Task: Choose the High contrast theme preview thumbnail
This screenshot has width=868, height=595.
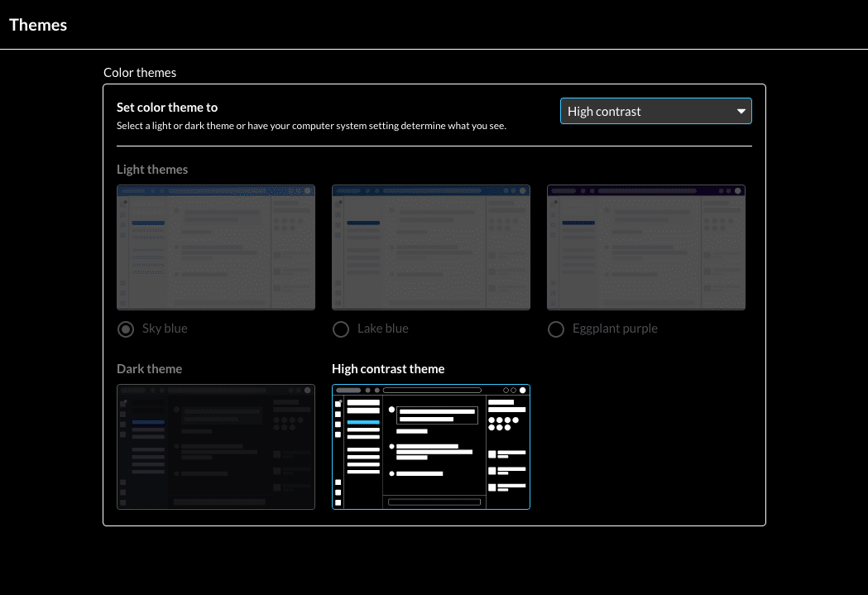Action: [431, 447]
